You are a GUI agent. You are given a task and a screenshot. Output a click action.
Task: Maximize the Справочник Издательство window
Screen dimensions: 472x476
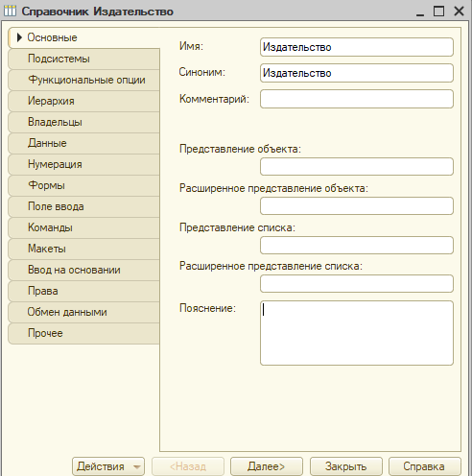(x=438, y=12)
